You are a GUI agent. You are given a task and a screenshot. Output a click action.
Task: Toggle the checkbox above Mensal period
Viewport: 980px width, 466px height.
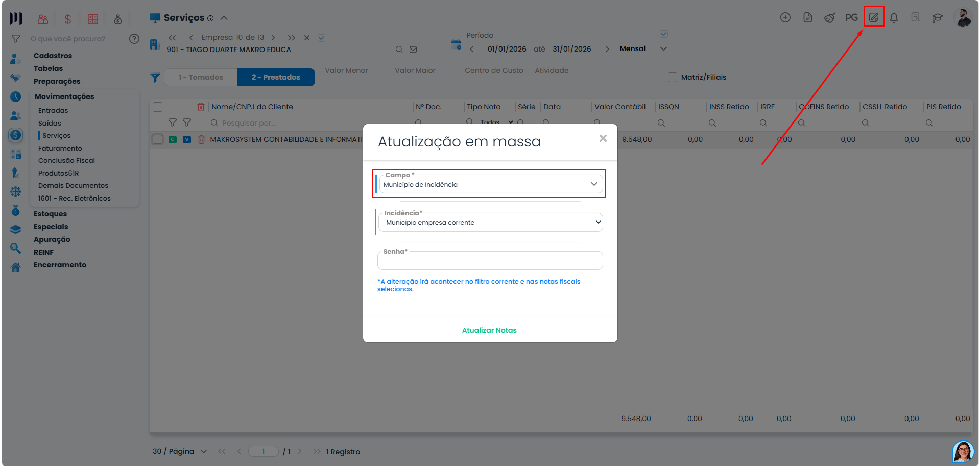[x=664, y=34]
